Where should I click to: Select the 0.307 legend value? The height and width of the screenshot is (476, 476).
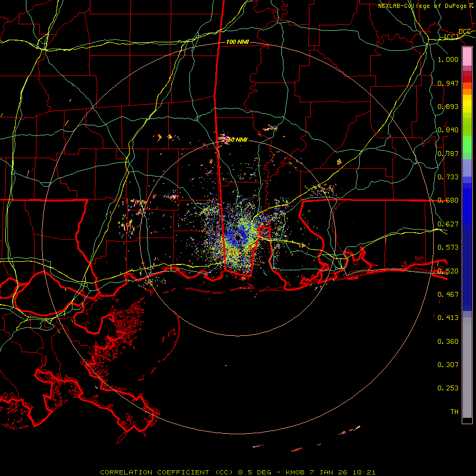(448, 365)
